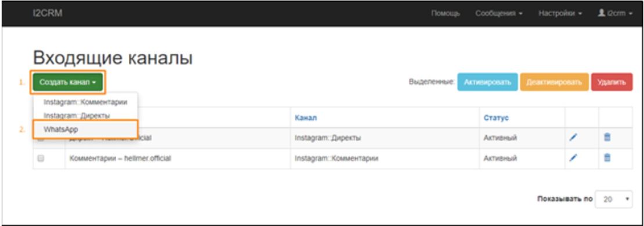
Task: Delete the Комментарии hellmer.official channel trash icon
Action: (x=607, y=158)
